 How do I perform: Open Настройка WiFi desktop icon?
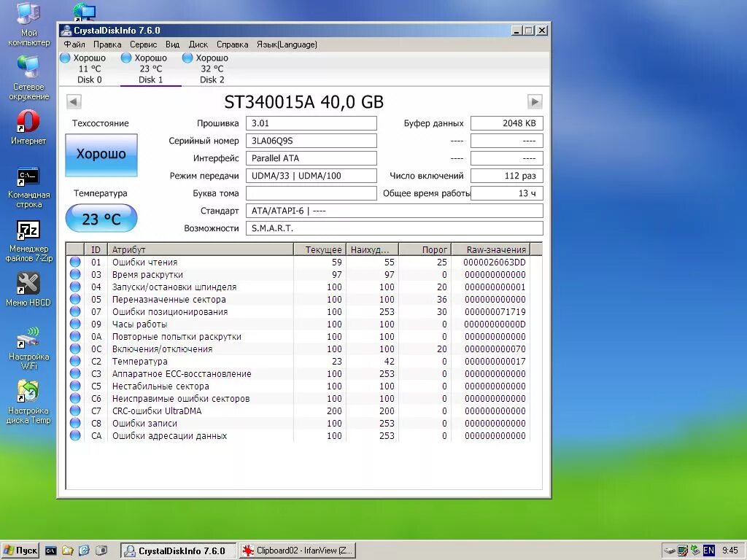(28, 349)
